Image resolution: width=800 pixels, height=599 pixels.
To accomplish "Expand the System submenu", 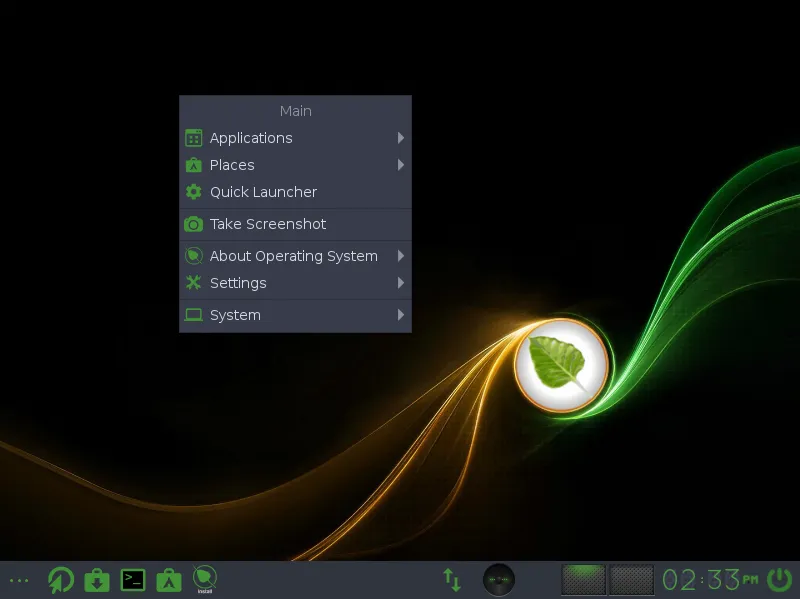I will (x=400, y=315).
